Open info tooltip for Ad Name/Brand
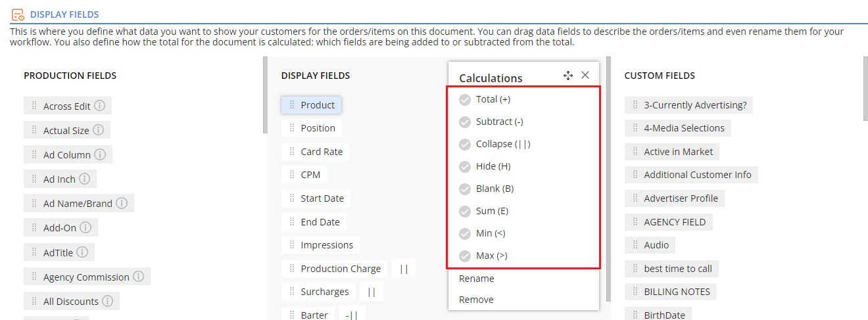This screenshot has height=320, width=868. point(122,203)
